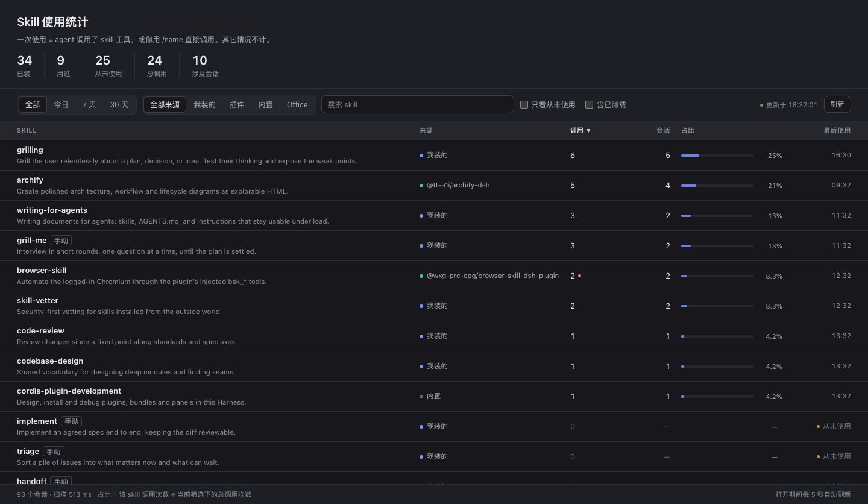Viewport: 868px width, 504px height.
Task: Sort by the SKILL column header
Action: pyautogui.click(x=27, y=130)
